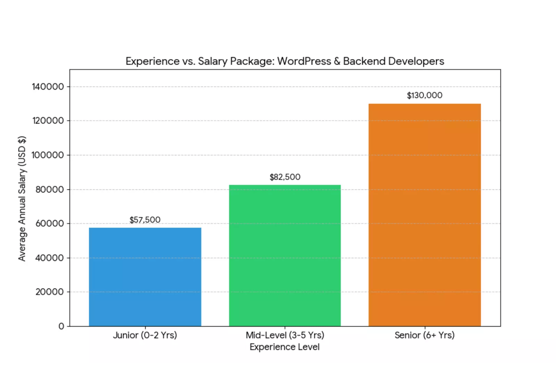Viewport: 556px width, 392px height.
Task: Click the Experience Level axis title
Action: 284,347
